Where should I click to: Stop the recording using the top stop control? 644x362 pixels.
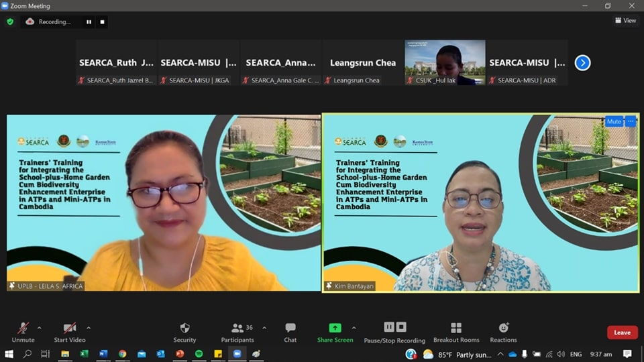[102, 21]
